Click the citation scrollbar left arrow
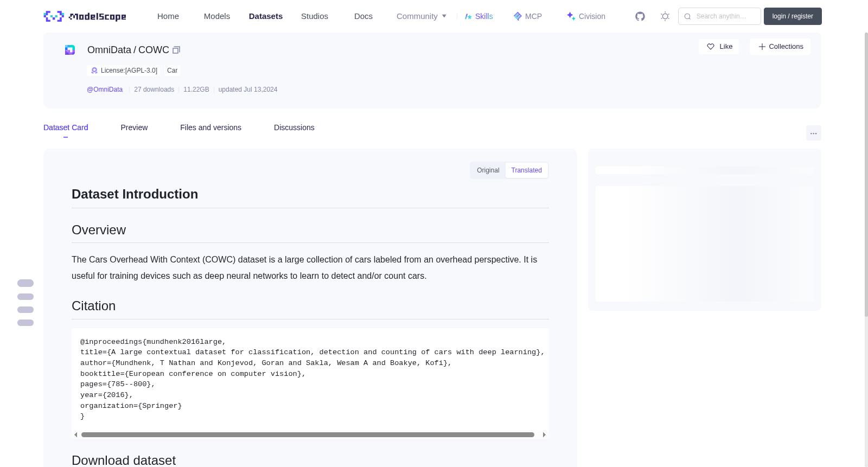 [75, 434]
